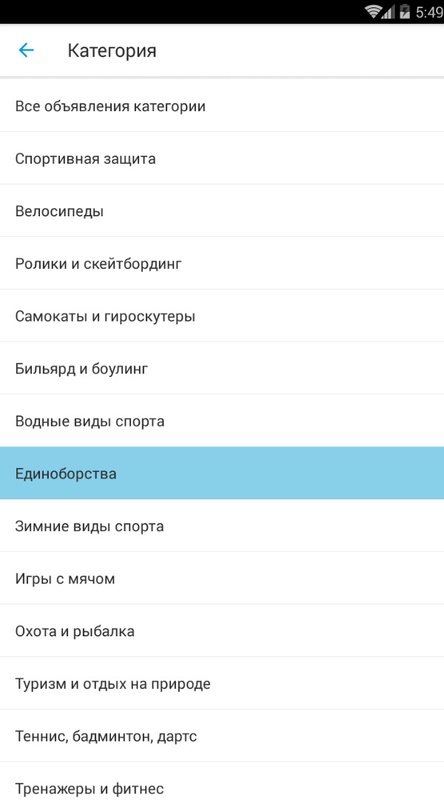The width and height of the screenshot is (444, 800).
Task: Tap the Категория header title
Action: tap(112, 51)
